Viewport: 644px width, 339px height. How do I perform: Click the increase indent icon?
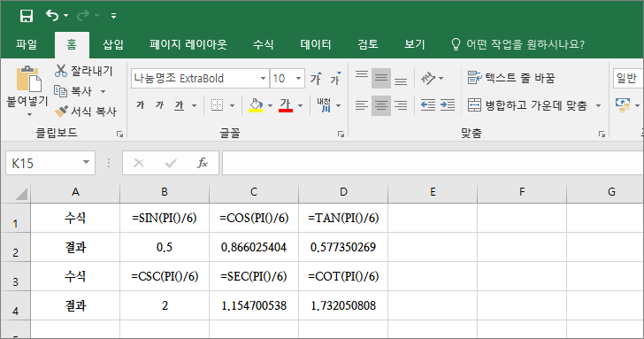(448, 105)
